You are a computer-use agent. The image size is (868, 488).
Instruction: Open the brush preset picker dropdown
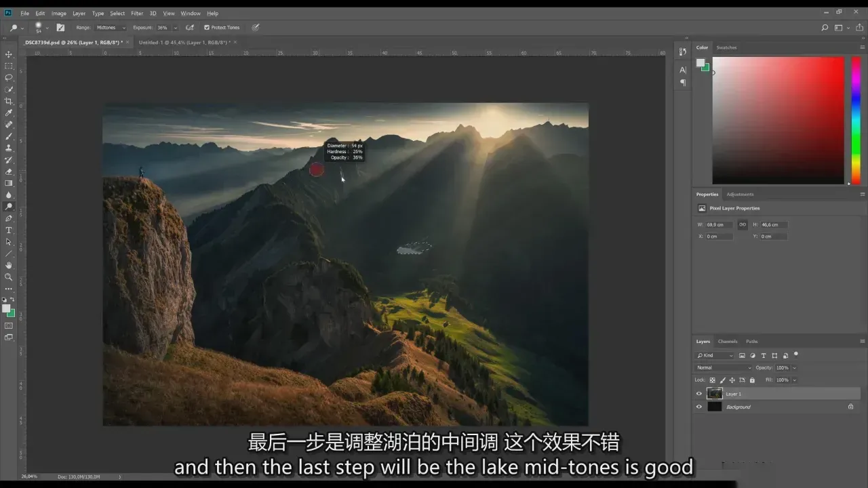pyautogui.click(x=47, y=28)
